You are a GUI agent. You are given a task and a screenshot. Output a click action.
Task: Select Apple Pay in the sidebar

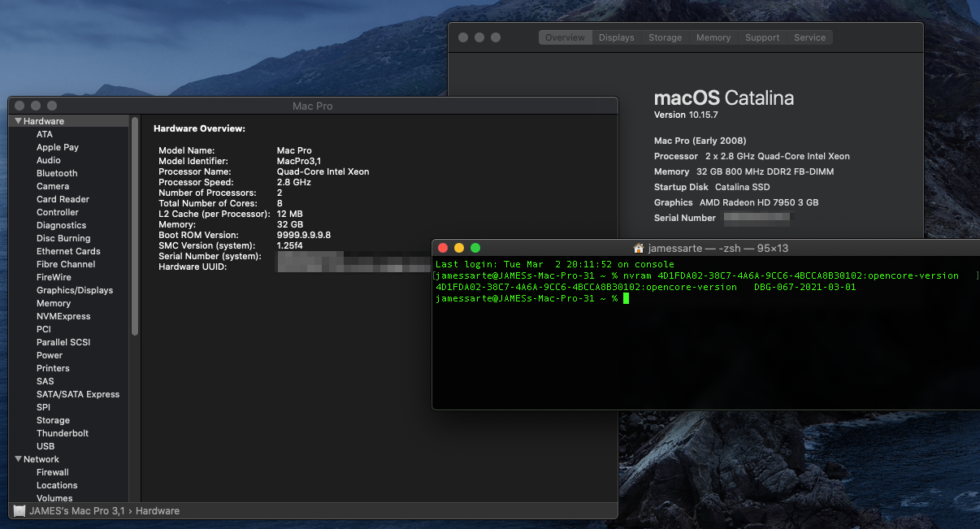pyautogui.click(x=58, y=147)
